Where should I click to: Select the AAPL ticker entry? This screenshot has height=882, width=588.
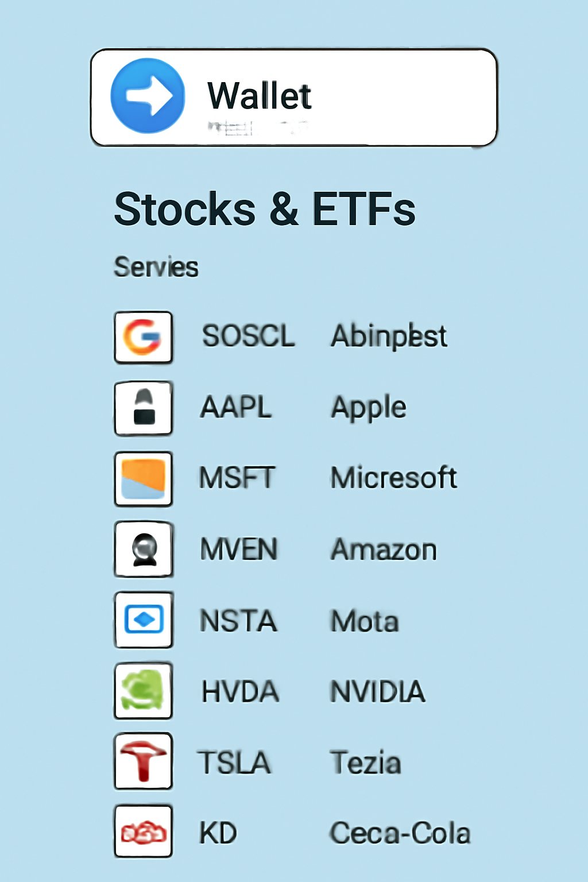[236, 408]
